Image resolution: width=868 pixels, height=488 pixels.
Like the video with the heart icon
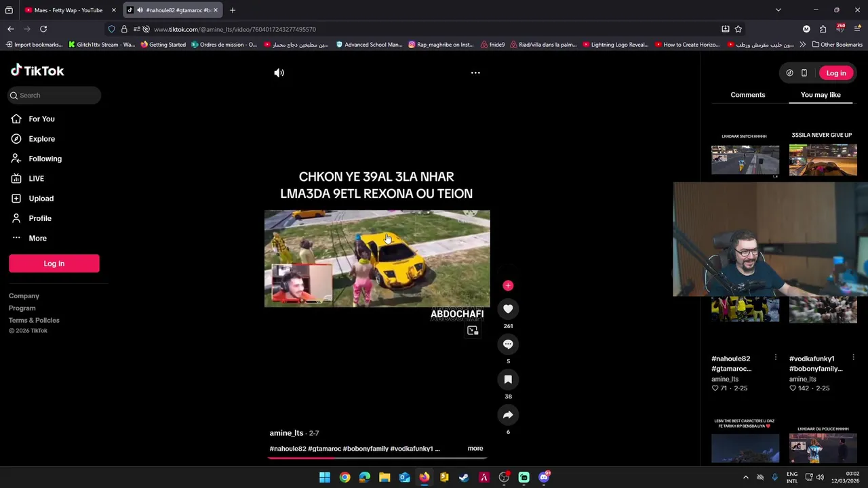point(508,309)
